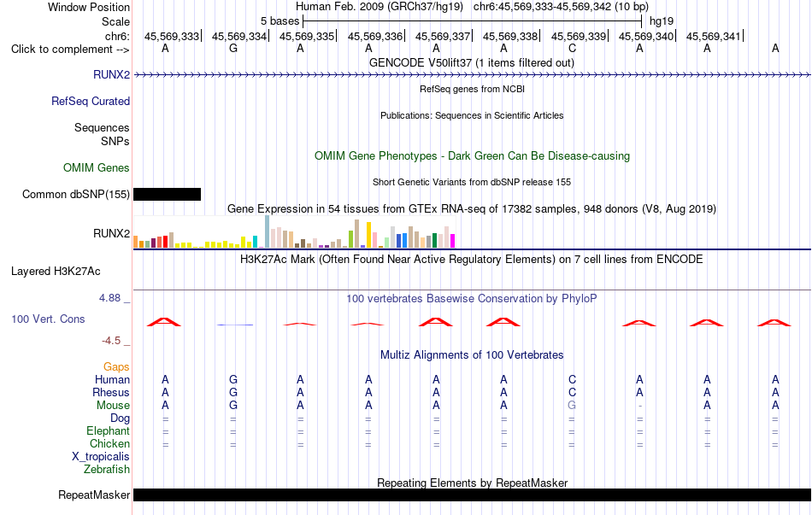Click the chr6 position label 45,569,337

pos(442,36)
